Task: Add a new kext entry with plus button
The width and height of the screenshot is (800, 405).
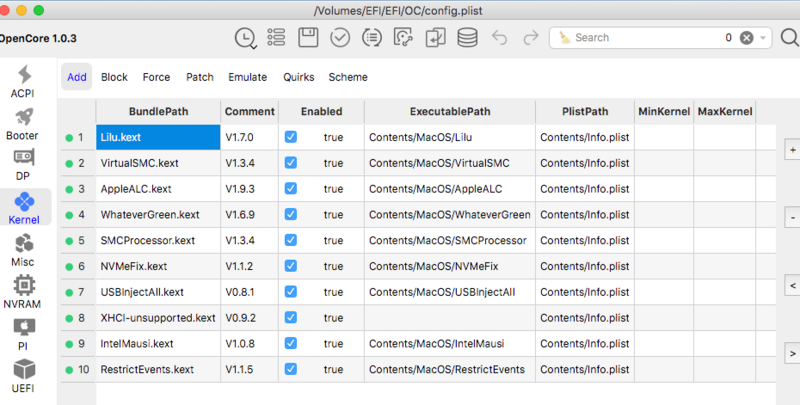Action: pyautogui.click(x=792, y=150)
